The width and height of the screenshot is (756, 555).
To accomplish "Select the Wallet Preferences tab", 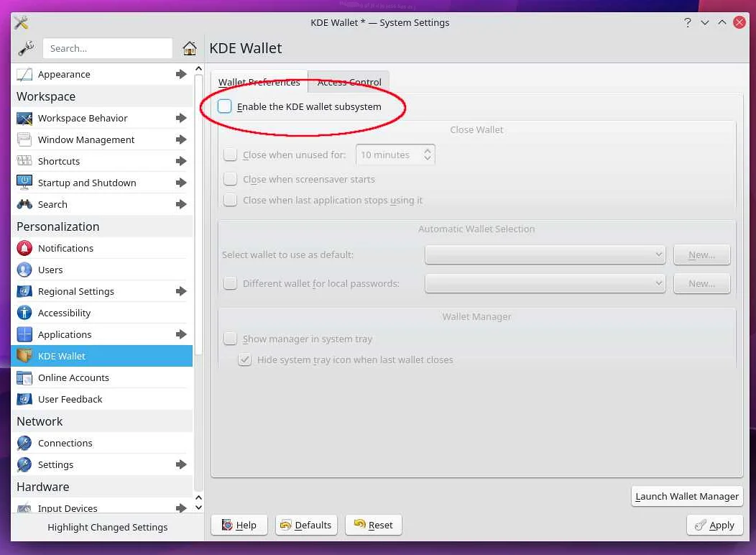I will pos(259,81).
